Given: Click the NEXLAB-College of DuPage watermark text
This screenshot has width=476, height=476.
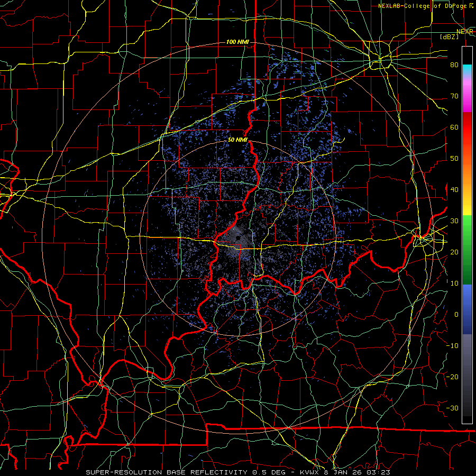Looking at the screenshot, I should pyautogui.click(x=425, y=6).
